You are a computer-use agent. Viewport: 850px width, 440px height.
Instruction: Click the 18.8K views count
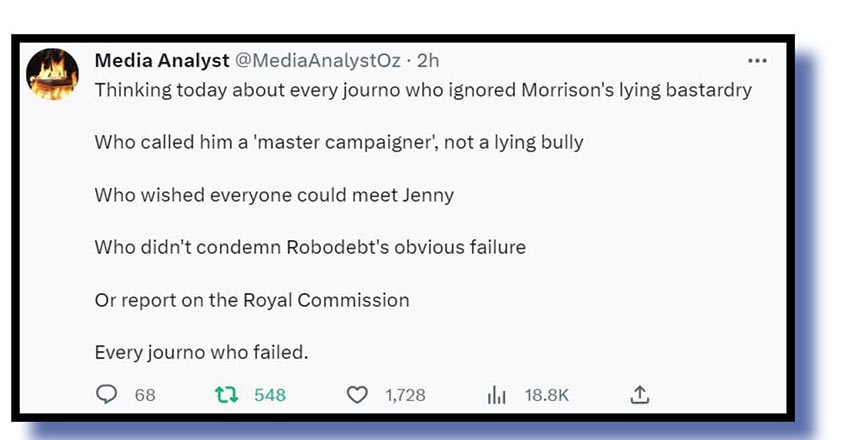547,395
